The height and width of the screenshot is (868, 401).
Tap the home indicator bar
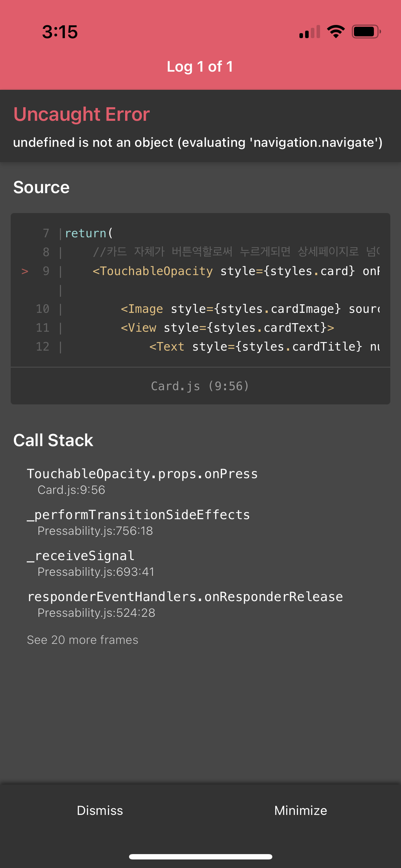tap(201, 857)
